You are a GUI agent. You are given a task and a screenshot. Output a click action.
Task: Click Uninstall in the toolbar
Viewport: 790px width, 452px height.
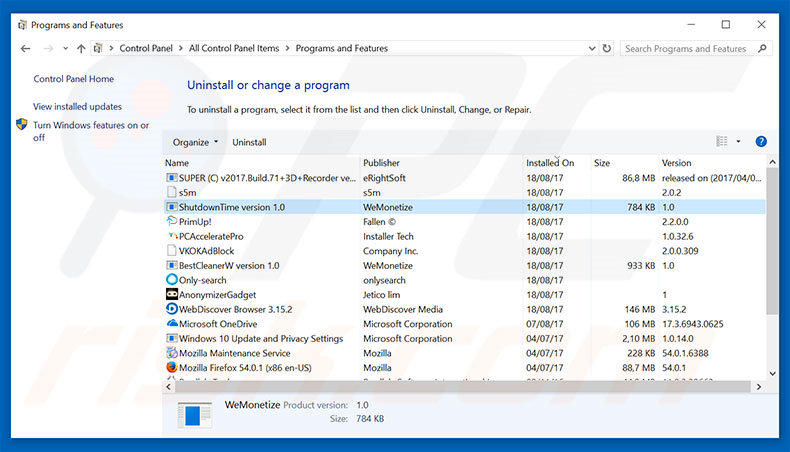click(249, 142)
